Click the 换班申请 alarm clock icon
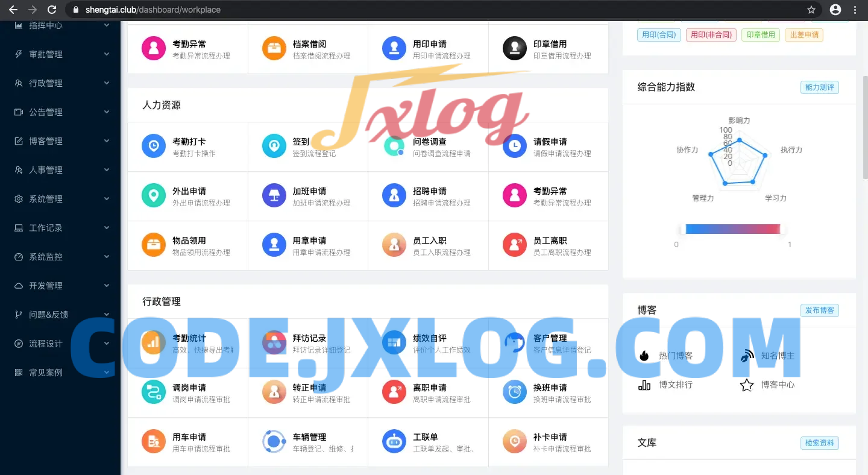Image resolution: width=868 pixels, height=475 pixels. tap(514, 392)
